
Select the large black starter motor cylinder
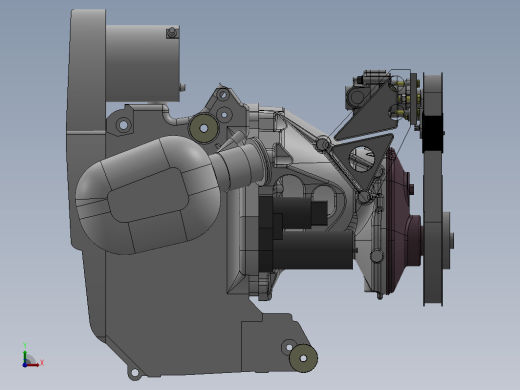click(x=312, y=250)
